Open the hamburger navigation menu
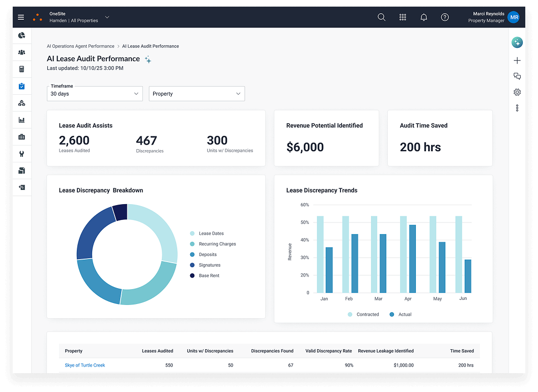 pos(21,17)
